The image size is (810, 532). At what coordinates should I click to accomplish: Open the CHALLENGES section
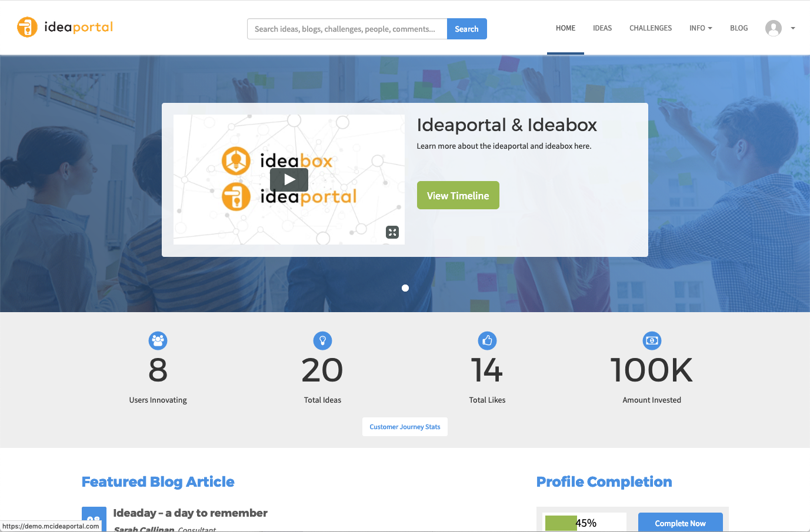pos(650,28)
